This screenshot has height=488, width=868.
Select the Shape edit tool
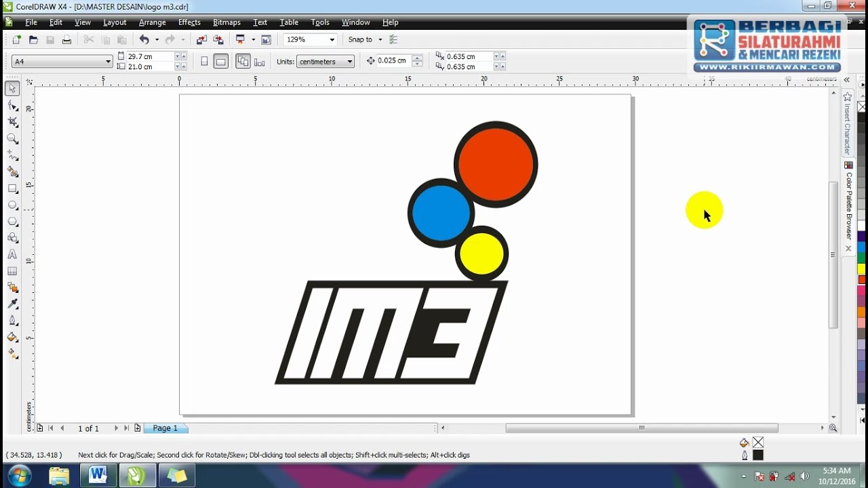coord(12,105)
